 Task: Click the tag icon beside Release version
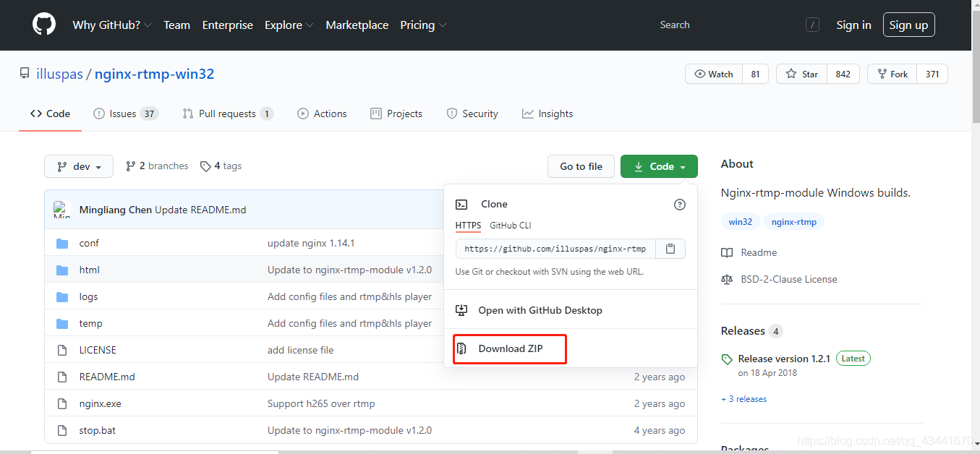(727, 359)
